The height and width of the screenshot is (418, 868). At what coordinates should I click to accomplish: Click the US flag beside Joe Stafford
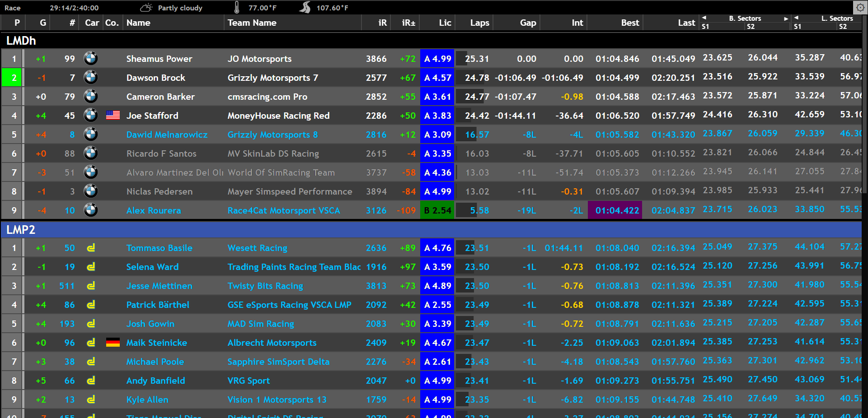[x=113, y=116]
